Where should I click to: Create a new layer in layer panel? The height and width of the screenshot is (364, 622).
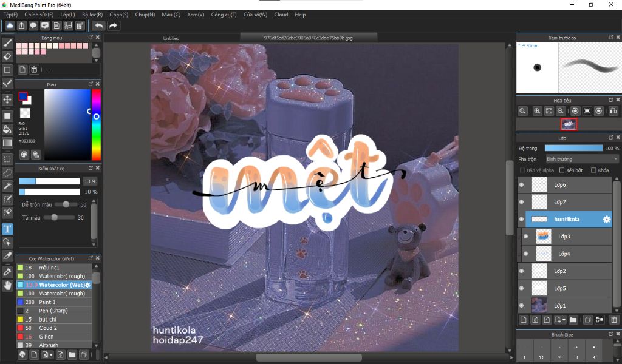coord(523,320)
